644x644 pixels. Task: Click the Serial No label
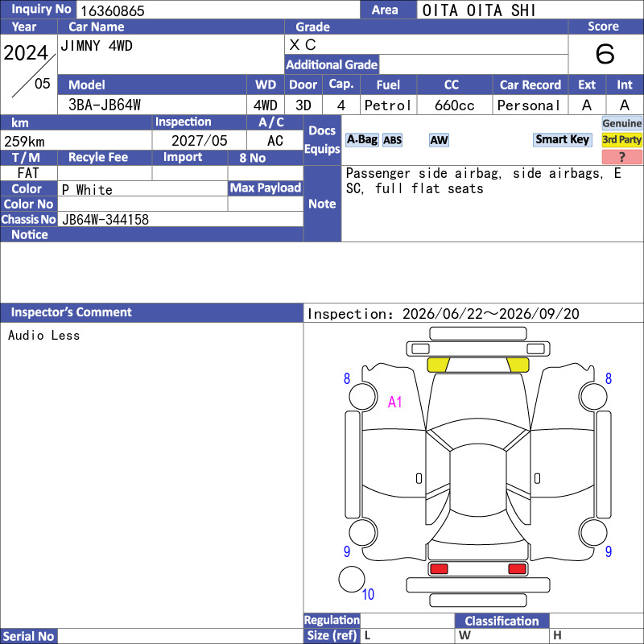(28, 636)
